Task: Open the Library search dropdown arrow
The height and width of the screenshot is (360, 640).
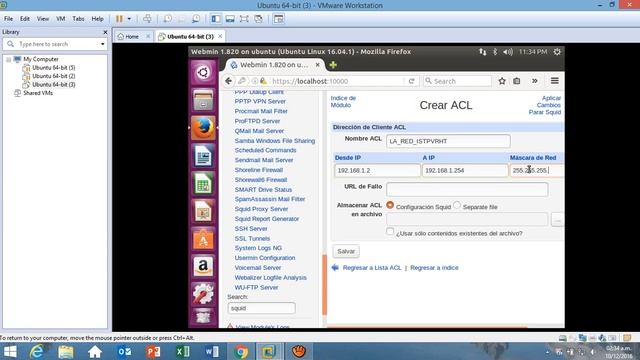Action: pos(102,44)
